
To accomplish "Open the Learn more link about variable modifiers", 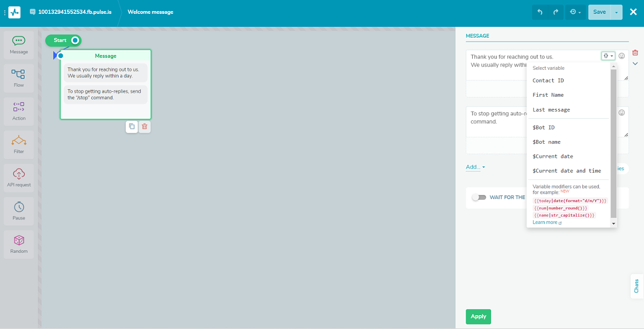I will [544, 222].
